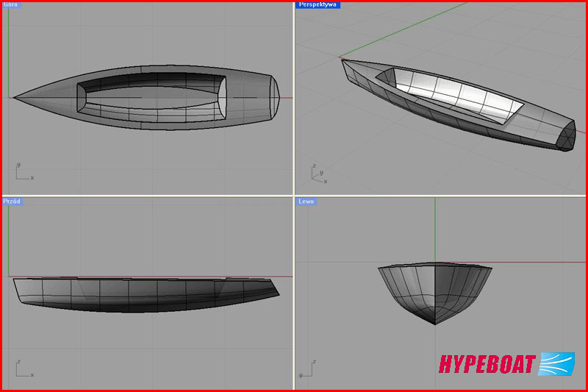
Task: Click the horizontal divider between Góra and Przód
Action: point(147,196)
